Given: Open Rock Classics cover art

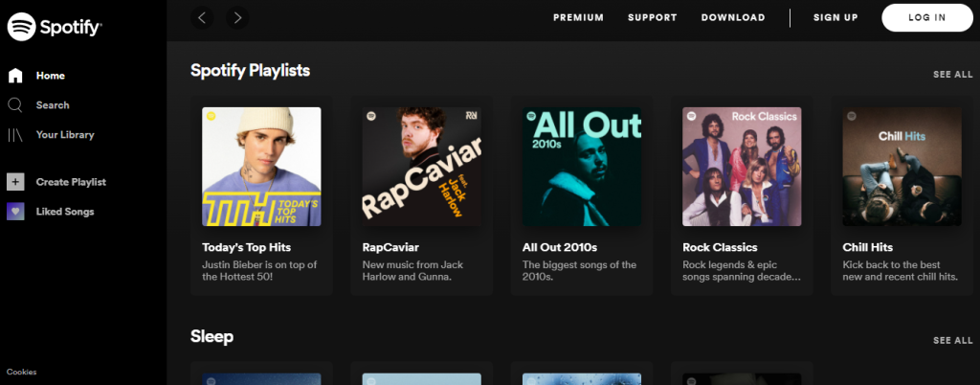Looking at the screenshot, I should click(742, 167).
